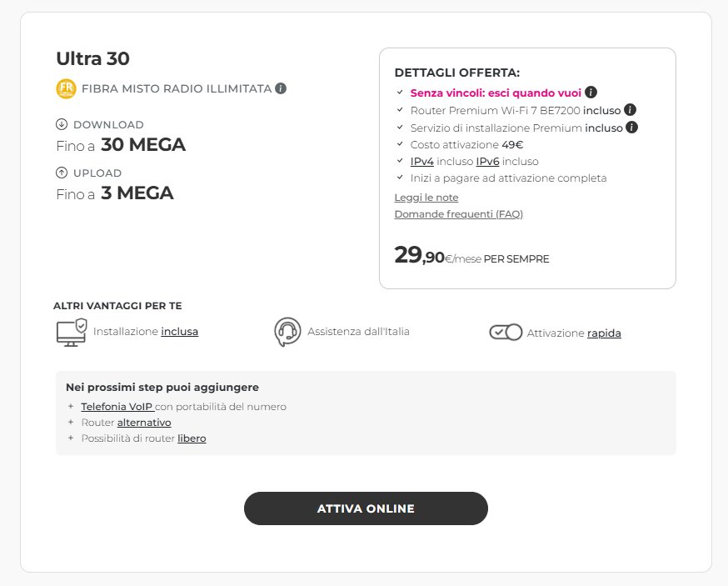
Task: Click the headset assistance icon
Action: 287,331
